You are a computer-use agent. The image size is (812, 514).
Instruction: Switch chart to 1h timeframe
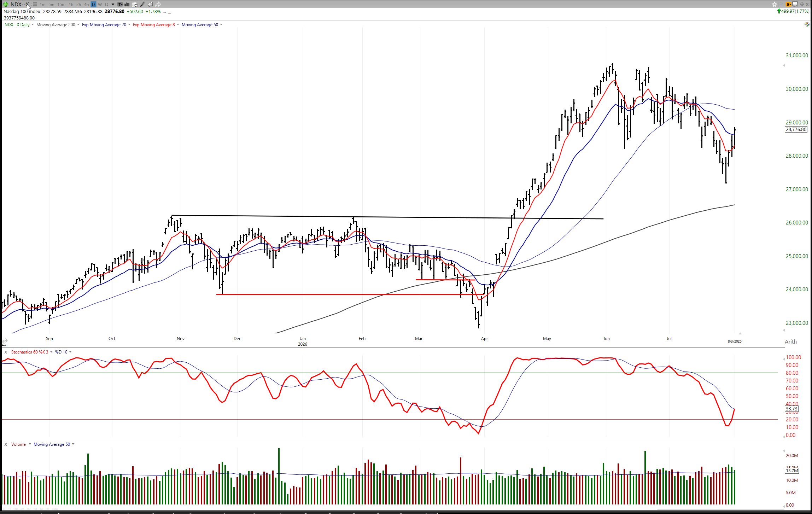71,5
